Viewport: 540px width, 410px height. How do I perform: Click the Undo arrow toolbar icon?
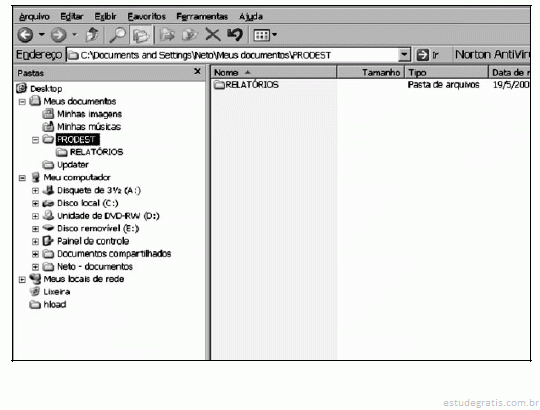[235, 35]
